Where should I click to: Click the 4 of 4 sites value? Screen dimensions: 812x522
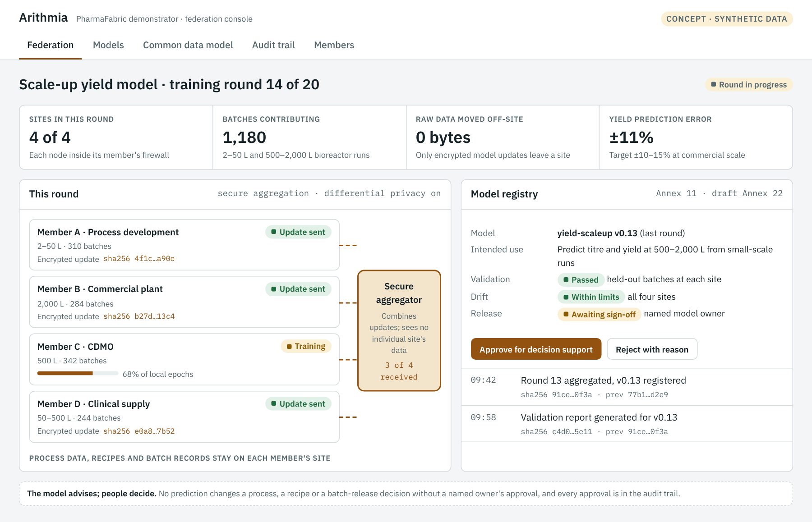tap(50, 137)
